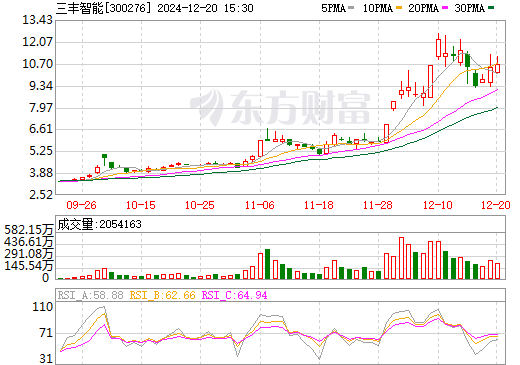520x365 pixels.
Task: Click the green 30PMA color swatch
Action: coord(491,8)
